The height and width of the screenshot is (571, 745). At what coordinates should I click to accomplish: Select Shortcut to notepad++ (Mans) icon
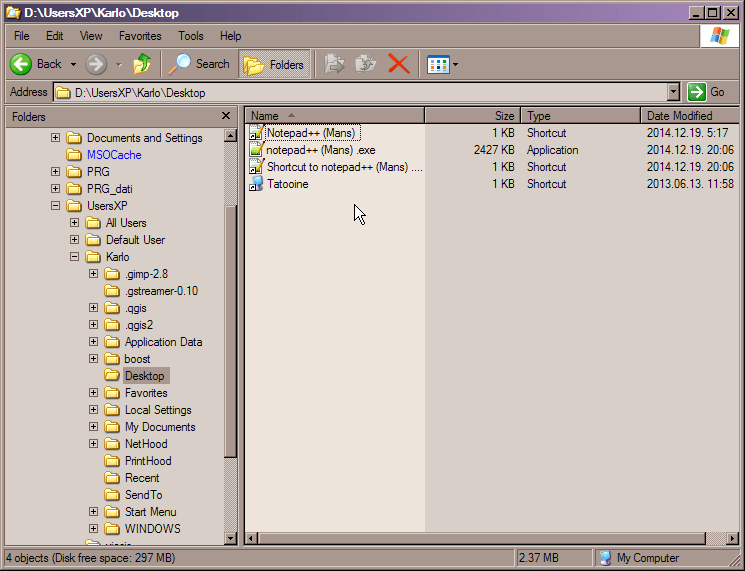point(257,167)
